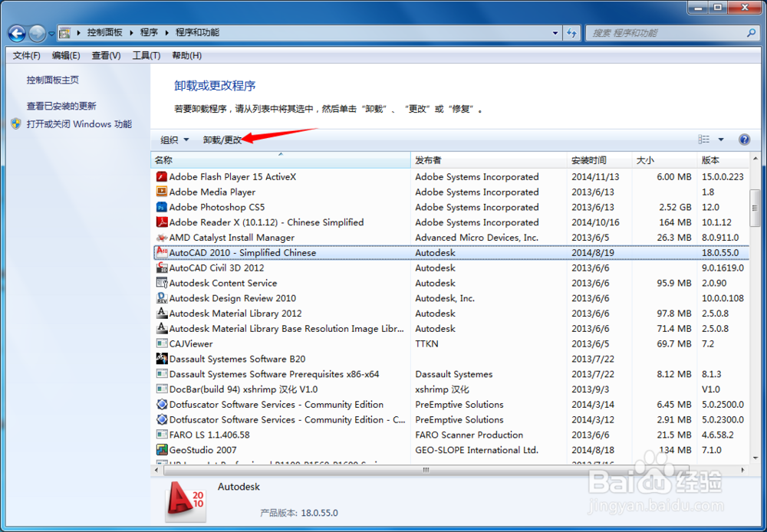This screenshot has width=767, height=532.
Task: Click the CAJViewer icon
Action: coord(161,343)
